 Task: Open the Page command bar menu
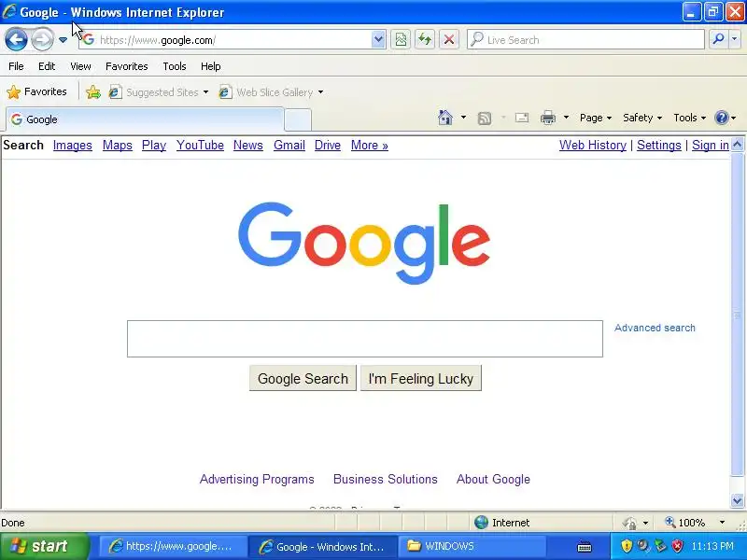596,118
